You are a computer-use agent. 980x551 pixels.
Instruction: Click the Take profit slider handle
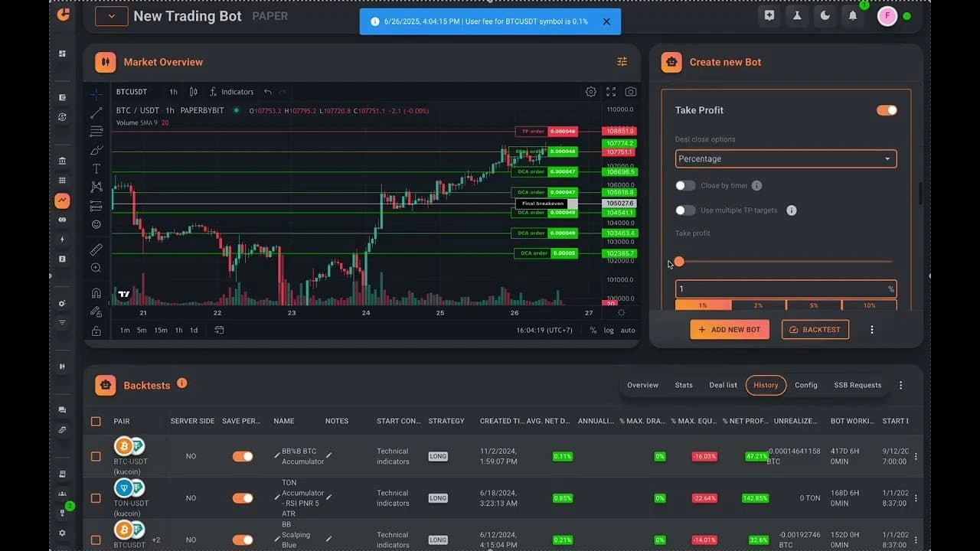pos(679,262)
